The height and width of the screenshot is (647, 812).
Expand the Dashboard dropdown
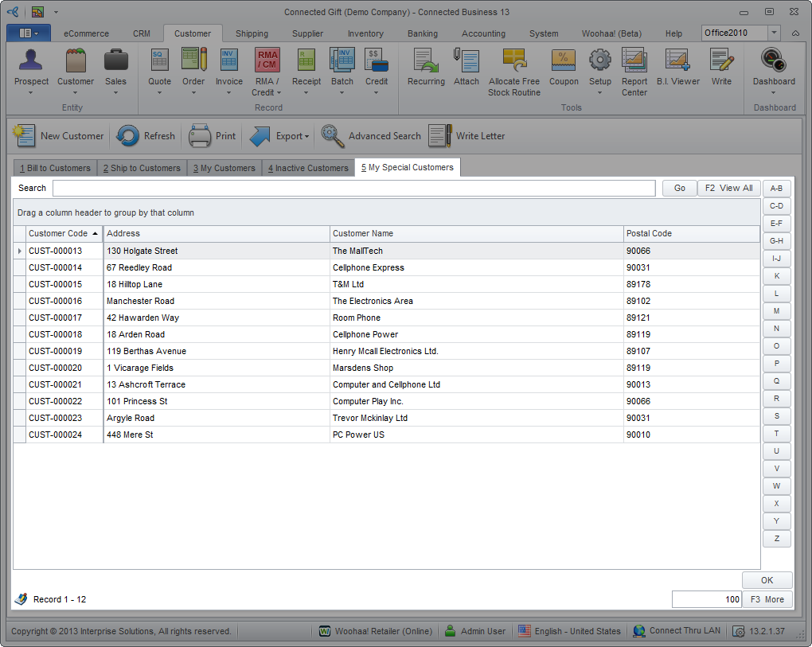774,92
